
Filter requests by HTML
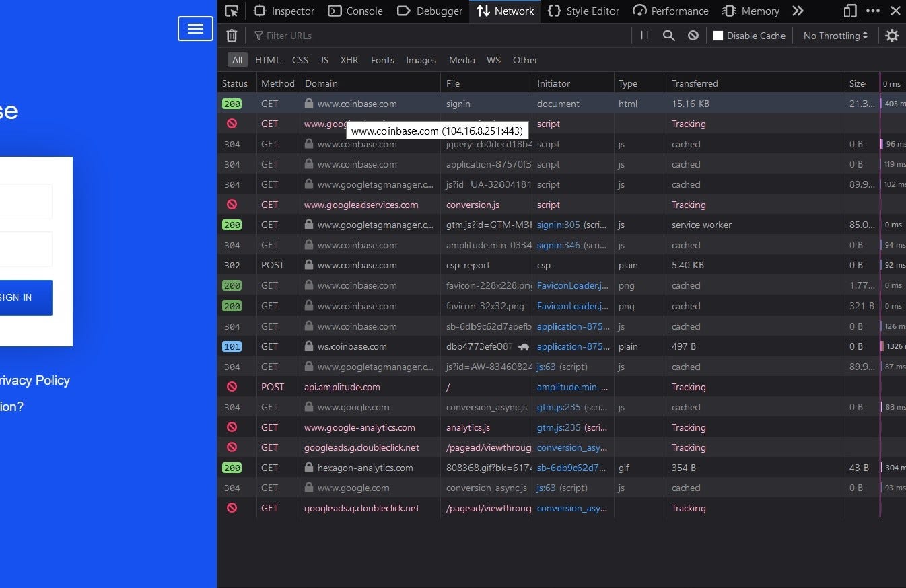click(267, 60)
